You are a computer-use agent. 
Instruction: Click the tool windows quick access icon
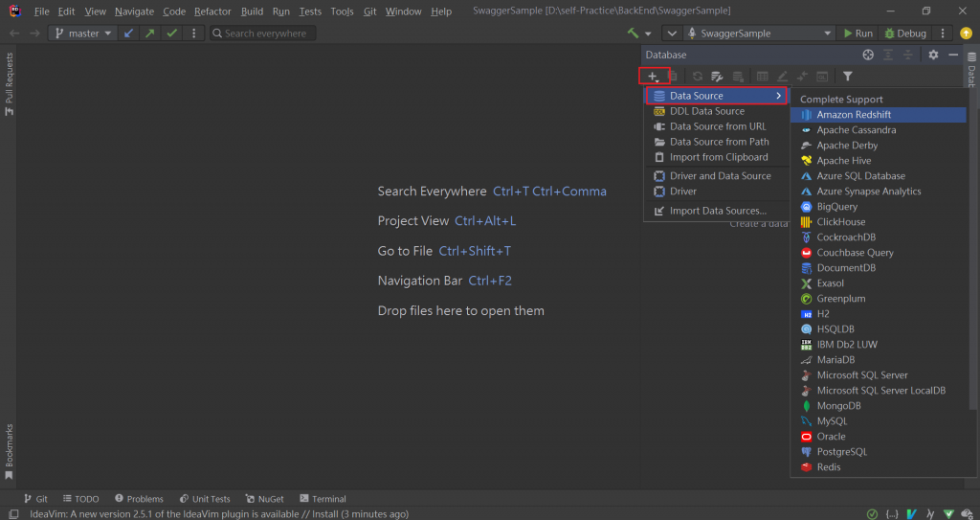click(13, 513)
